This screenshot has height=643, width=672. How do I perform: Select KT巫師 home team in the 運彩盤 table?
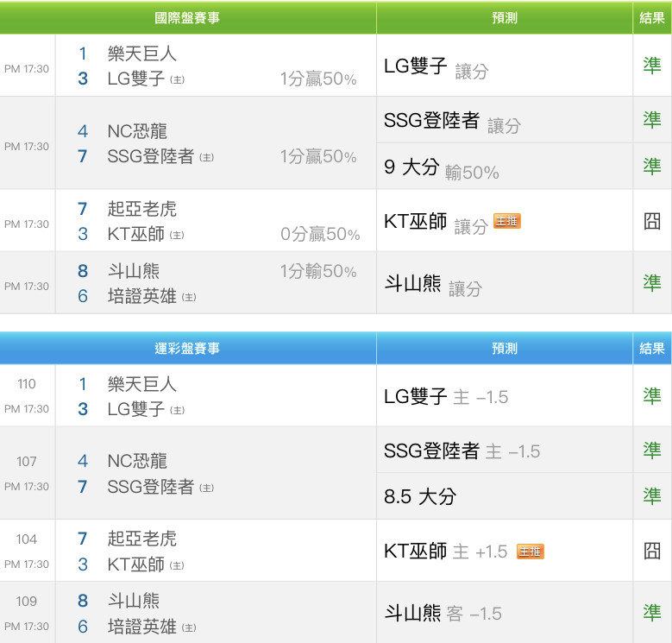click(x=146, y=564)
